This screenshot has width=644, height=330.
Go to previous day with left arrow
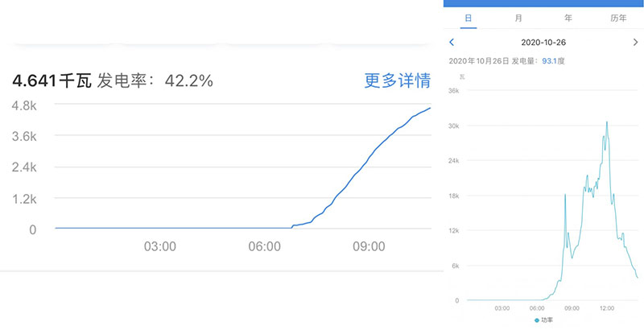pos(452,42)
